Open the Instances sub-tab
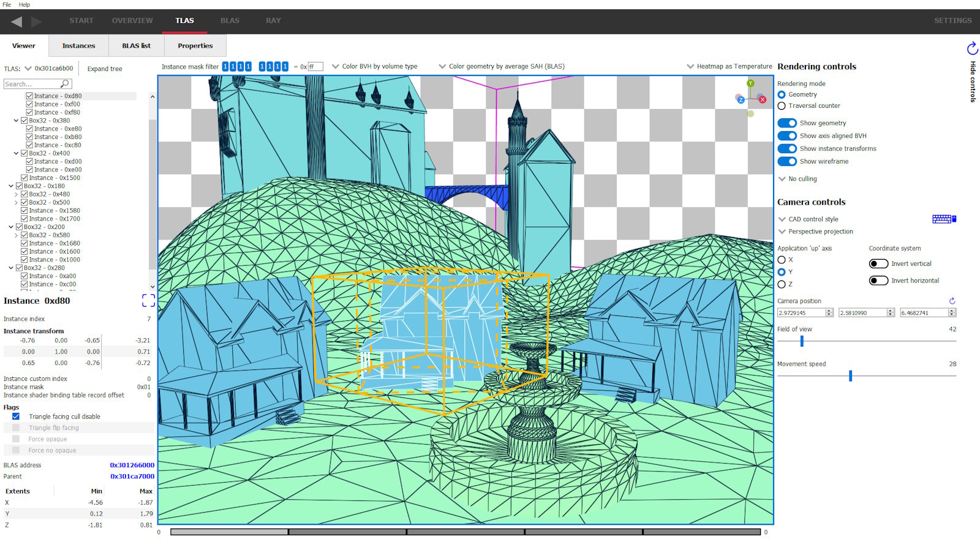The image size is (980, 539). coord(78,46)
